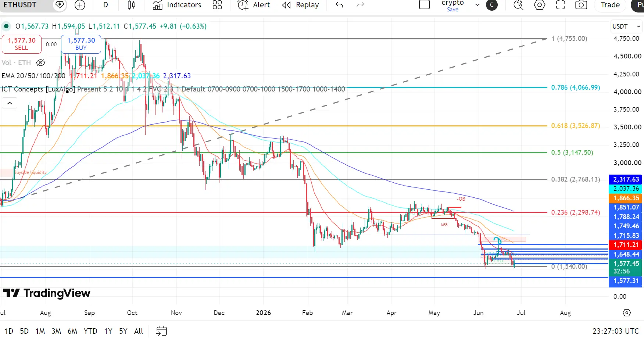
Task: Open the ETHUSDT symbol search
Action: [x=20, y=5]
